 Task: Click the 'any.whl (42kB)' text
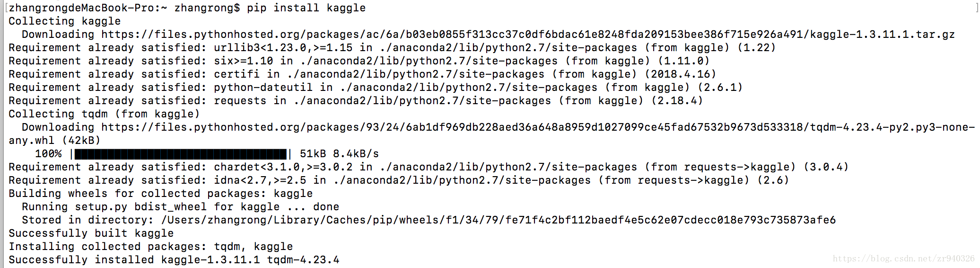tap(54, 141)
